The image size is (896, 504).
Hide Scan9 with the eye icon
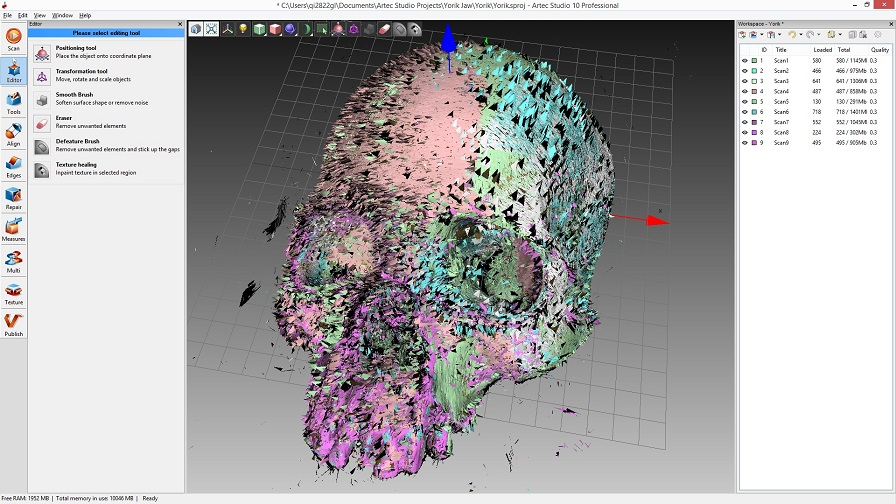pyautogui.click(x=745, y=143)
